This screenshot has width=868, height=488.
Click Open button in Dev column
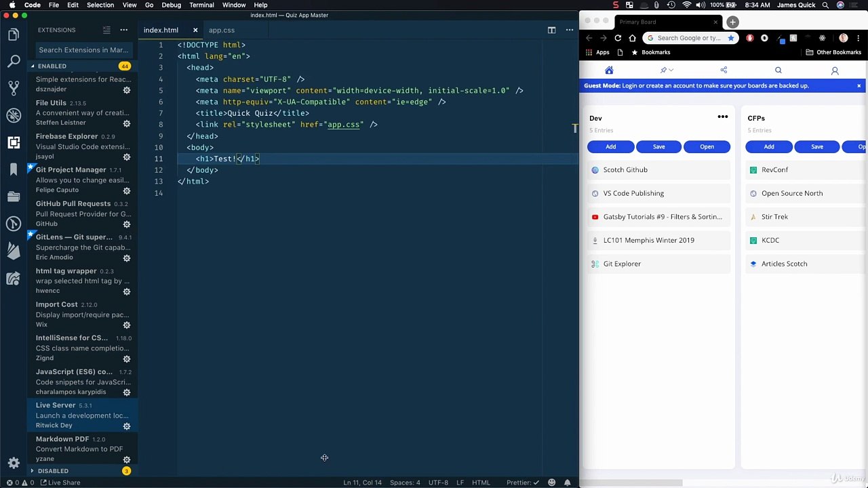tap(707, 146)
